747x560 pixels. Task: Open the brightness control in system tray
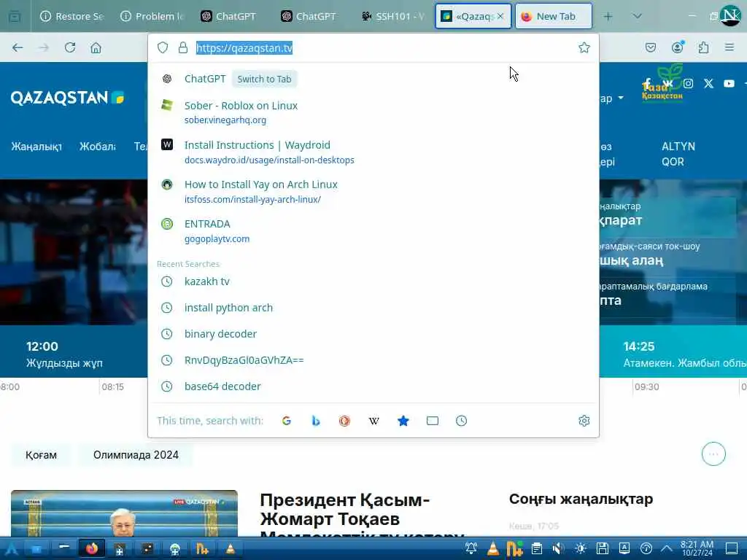580,549
